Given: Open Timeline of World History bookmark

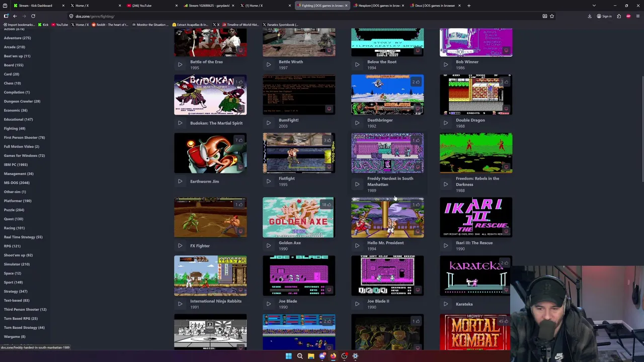Looking at the screenshot, I should (x=239, y=25).
